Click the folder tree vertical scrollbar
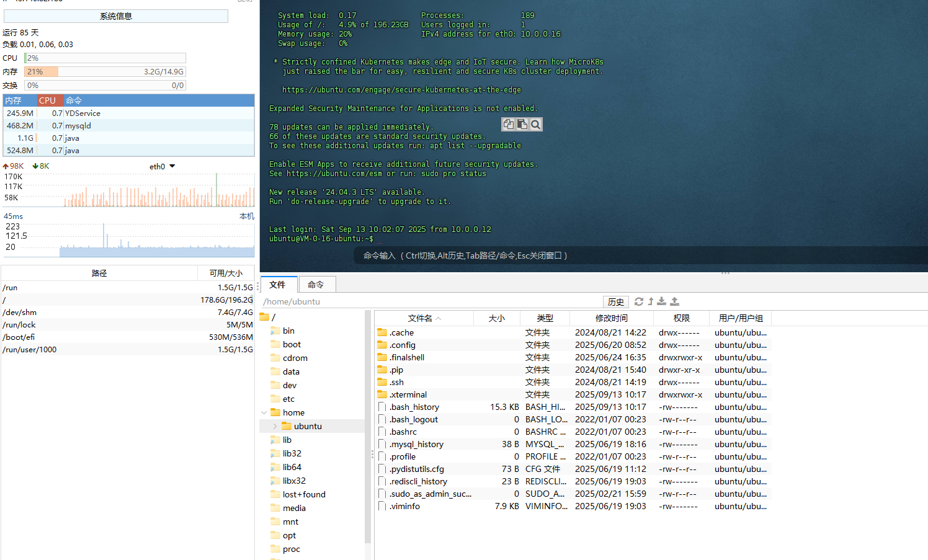The image size is (928, 560). [x=368, y=428]
